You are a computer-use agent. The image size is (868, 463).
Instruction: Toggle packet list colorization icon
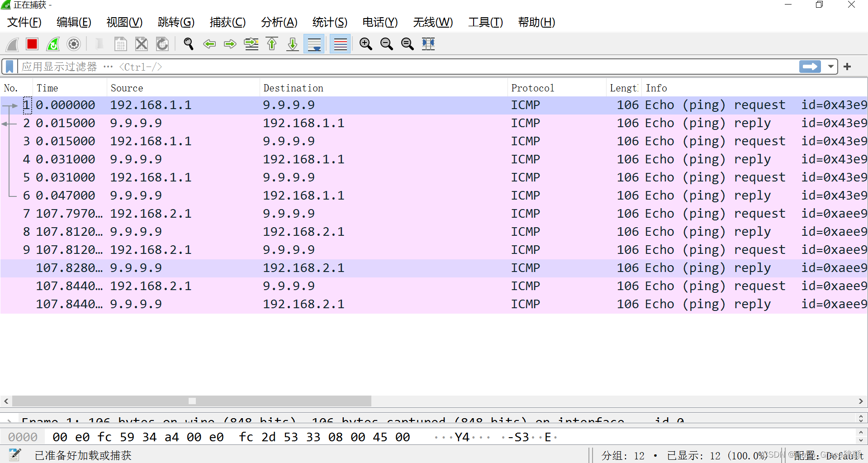(340, 44)
